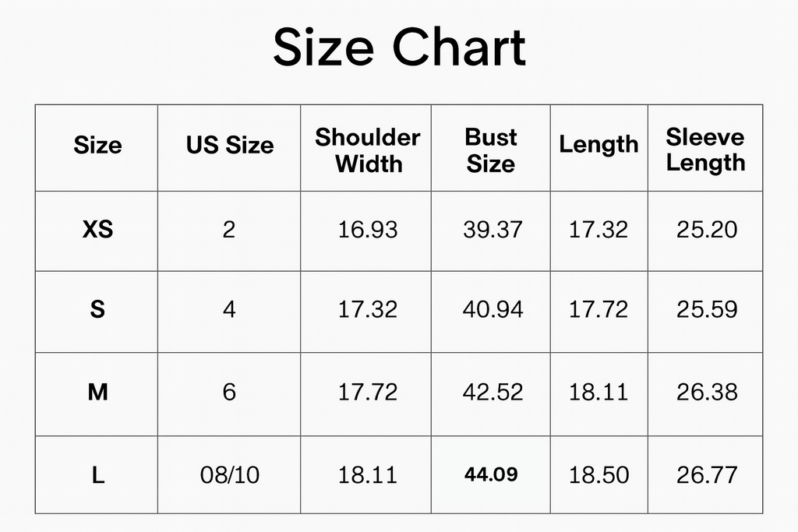Click the bold 44.09 bust value
Viewport: 798px width, 532px height.
(x=491, y=474)
